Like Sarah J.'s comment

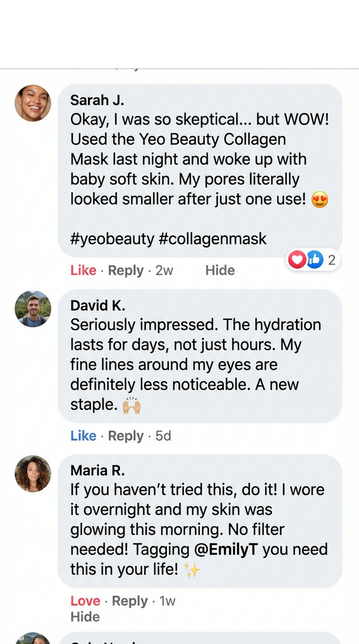83,270
